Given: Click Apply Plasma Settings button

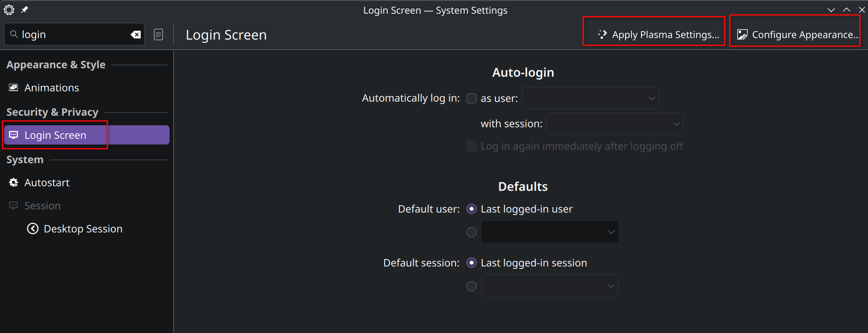Looking at the screenshot, I should point(654,35).
